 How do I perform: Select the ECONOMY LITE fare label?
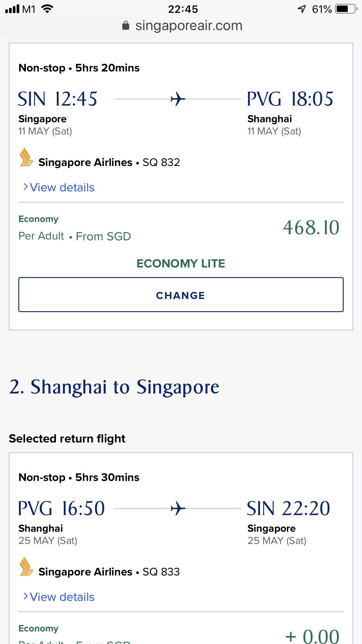click(181, 264)
